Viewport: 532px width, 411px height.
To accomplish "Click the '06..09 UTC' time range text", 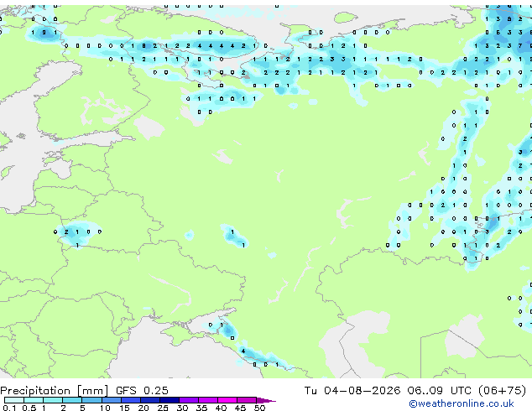I will [439, 391].
